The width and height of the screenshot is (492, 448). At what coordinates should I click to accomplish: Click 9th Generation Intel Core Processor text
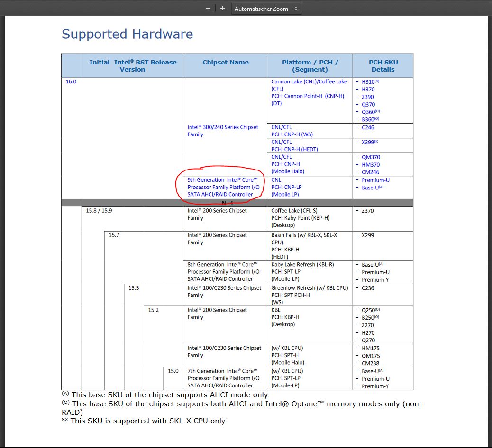[x=223, y=187]
